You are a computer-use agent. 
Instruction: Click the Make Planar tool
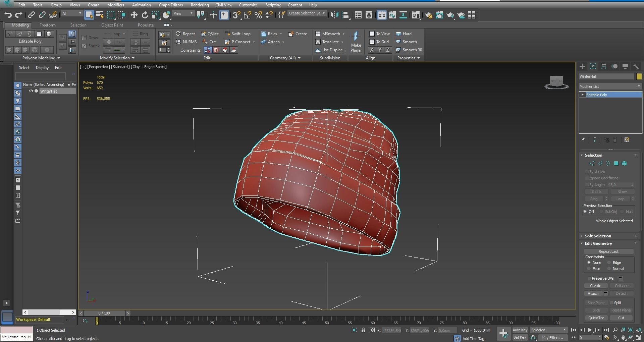coord(356,41)
